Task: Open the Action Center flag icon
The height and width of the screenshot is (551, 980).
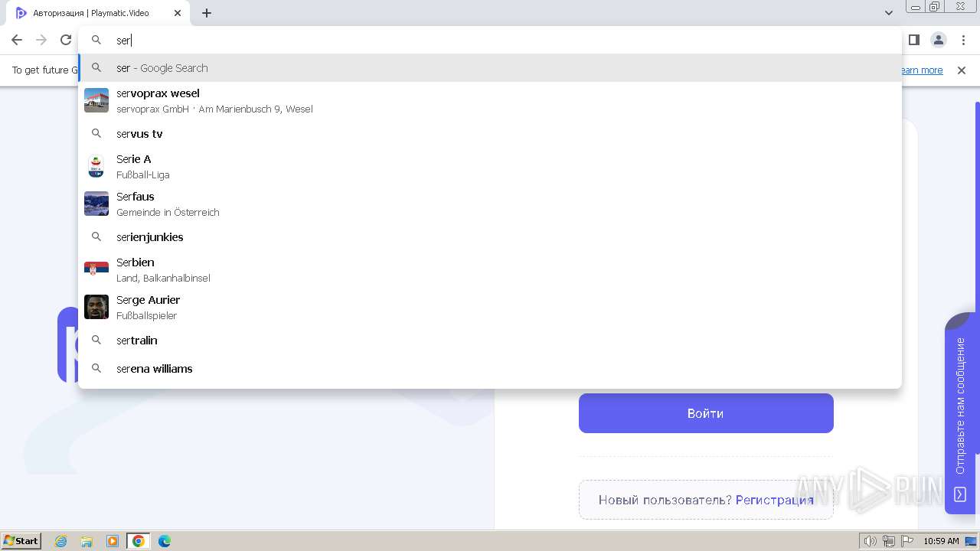Action: 907,541
